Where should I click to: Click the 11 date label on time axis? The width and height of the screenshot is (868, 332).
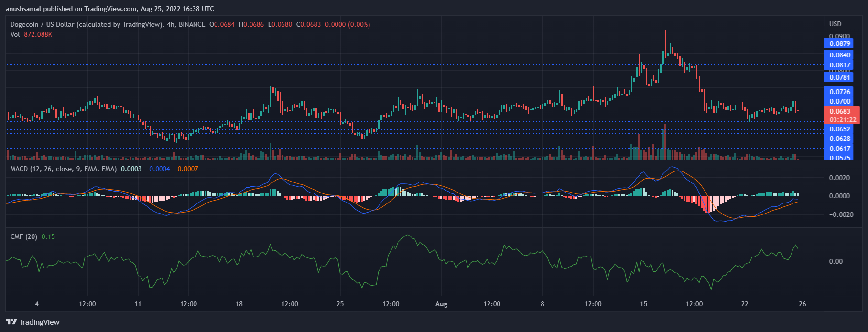pyautogui.click(x=138, y=304)
